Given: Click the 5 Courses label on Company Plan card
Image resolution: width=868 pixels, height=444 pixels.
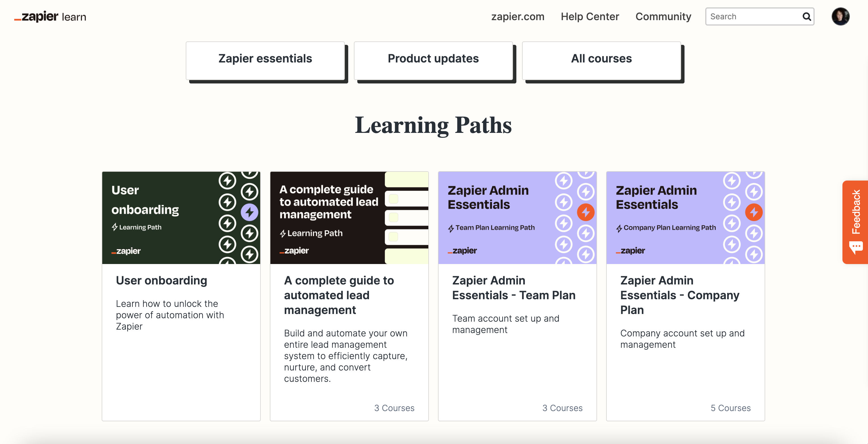Looking at the screenshot, I should coord(731,408).
